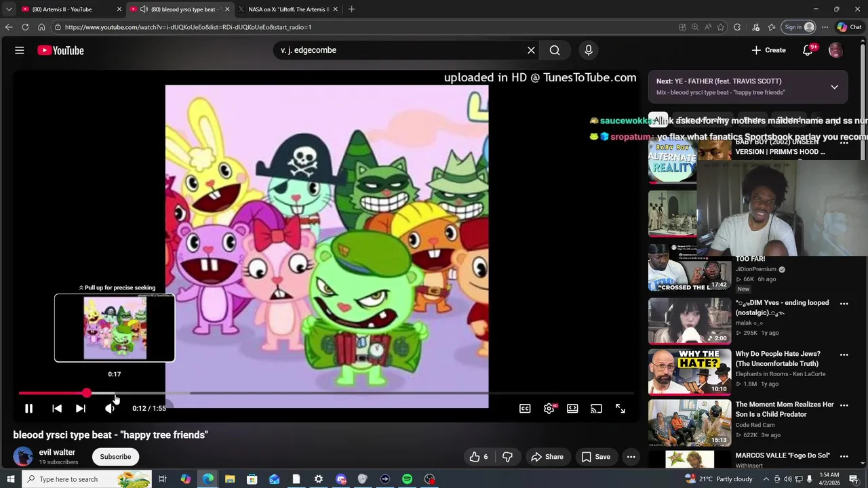Save the video to a playlist
The image size is (868, 488).
(596, 457)
